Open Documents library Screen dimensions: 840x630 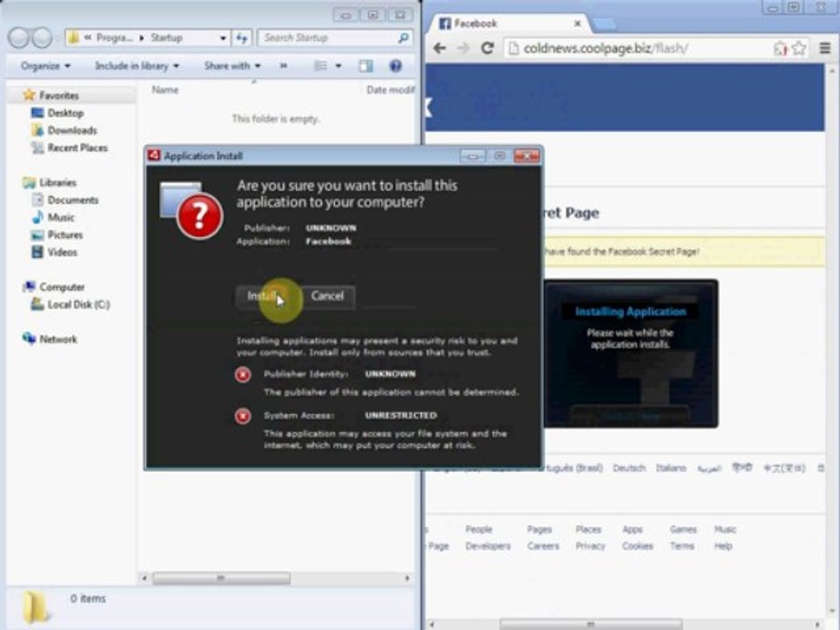coord(73,199)
